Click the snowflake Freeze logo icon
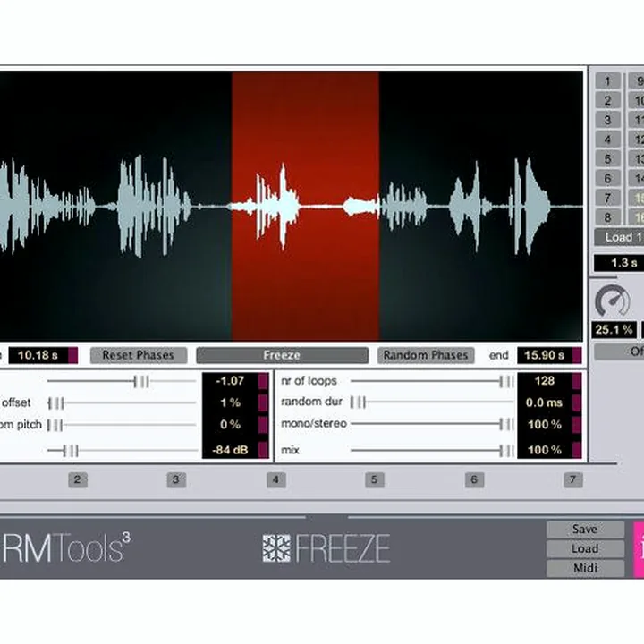The image size is (644, 644). 276,548
